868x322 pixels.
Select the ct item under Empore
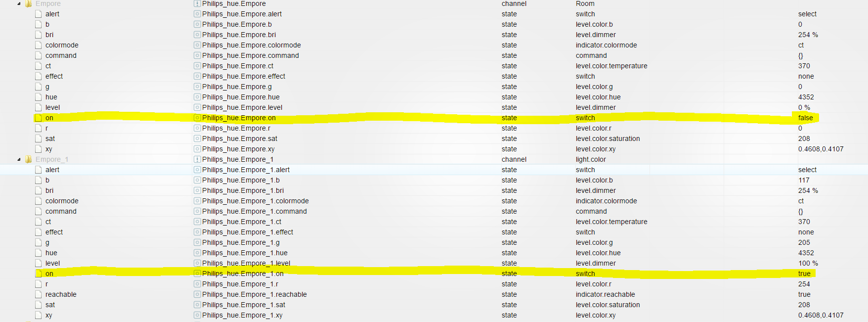tap(48, 66)
